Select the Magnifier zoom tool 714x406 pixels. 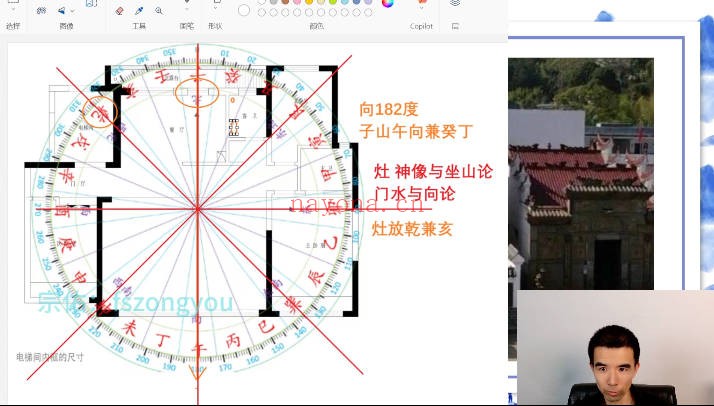pos(158,11)
